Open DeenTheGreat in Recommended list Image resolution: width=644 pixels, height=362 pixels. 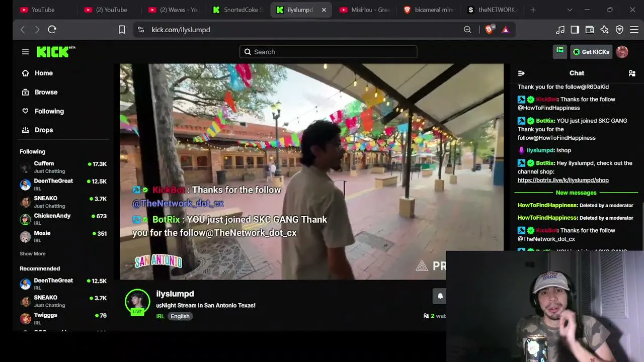63,284
